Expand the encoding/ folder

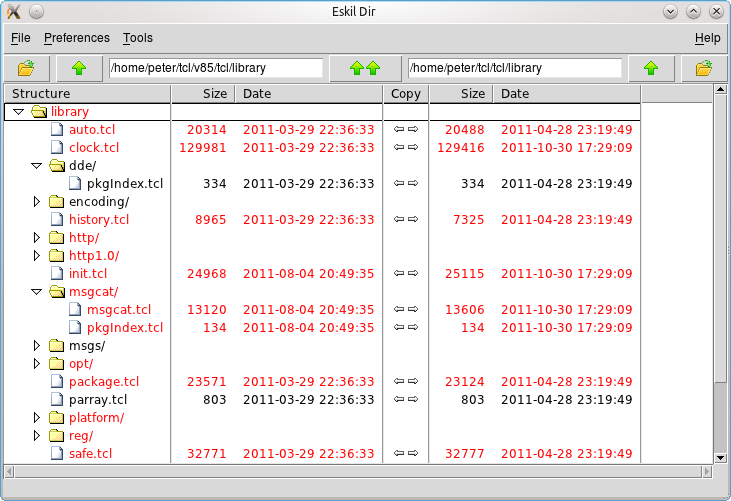pos(37,202)
